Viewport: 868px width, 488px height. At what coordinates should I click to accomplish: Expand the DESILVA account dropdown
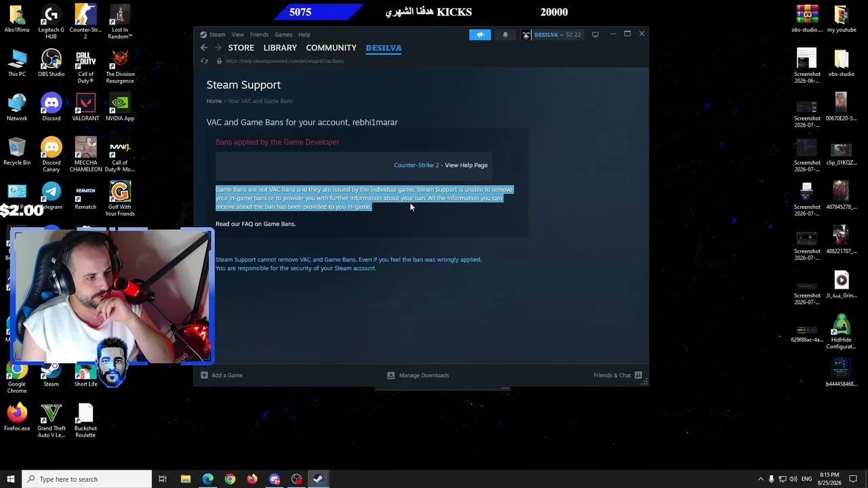[x=561, y=35]
